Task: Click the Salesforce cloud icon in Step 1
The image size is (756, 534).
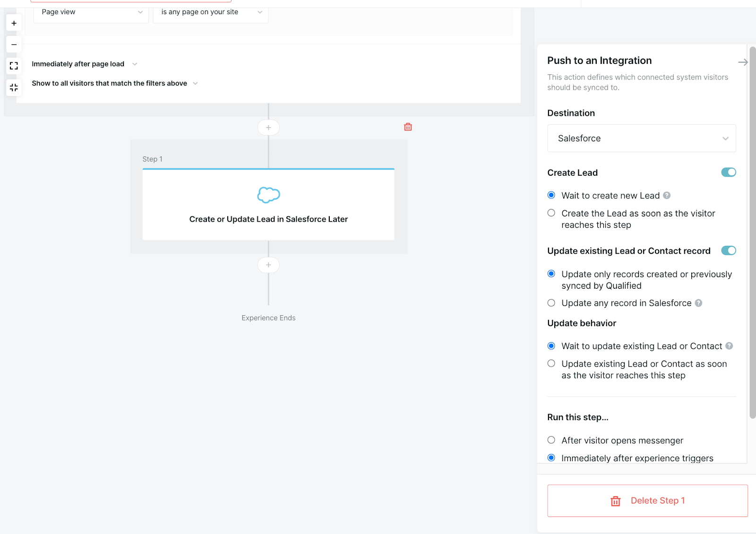Action: (x=268, y=195)
